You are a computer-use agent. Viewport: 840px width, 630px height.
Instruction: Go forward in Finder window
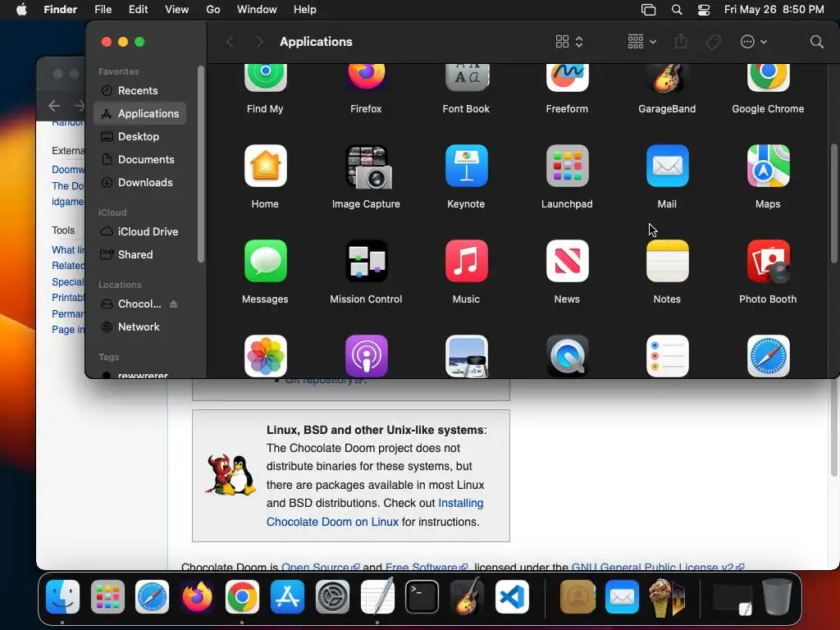[259, 42]
